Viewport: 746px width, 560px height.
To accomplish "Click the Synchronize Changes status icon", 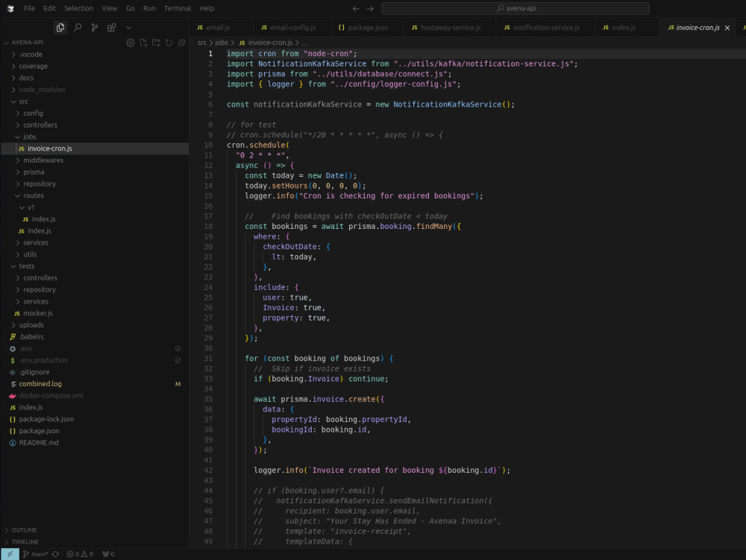I will (x=56, y=554).
